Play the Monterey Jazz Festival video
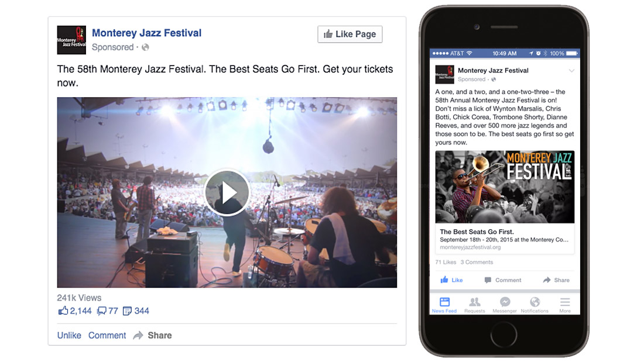This screenshot has width=644, height=362. pos(227,192)
